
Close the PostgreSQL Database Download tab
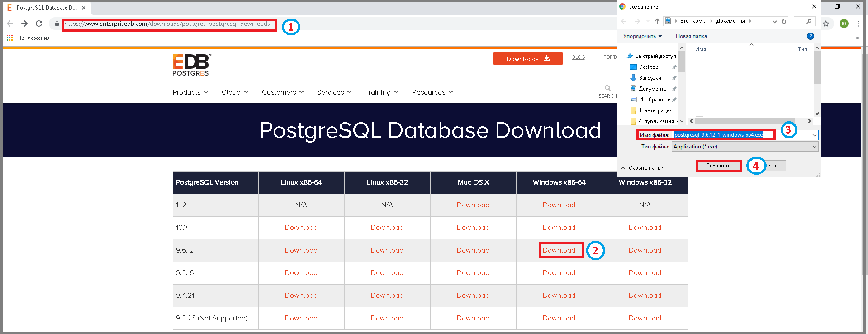coord(84,8)
